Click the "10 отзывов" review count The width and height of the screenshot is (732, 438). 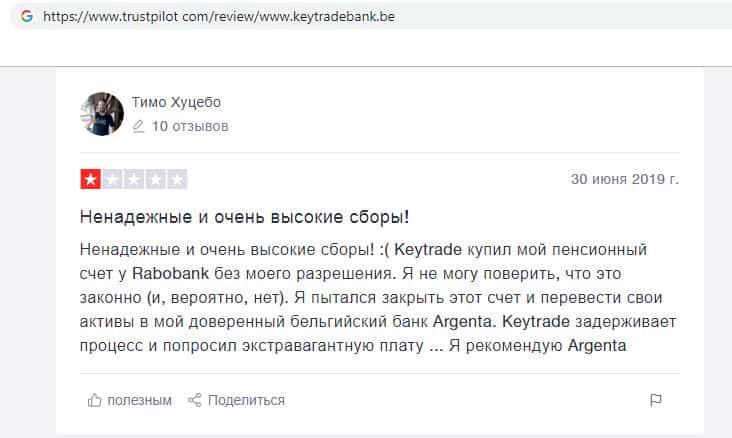pyautogui.click(x=190, y=127)
